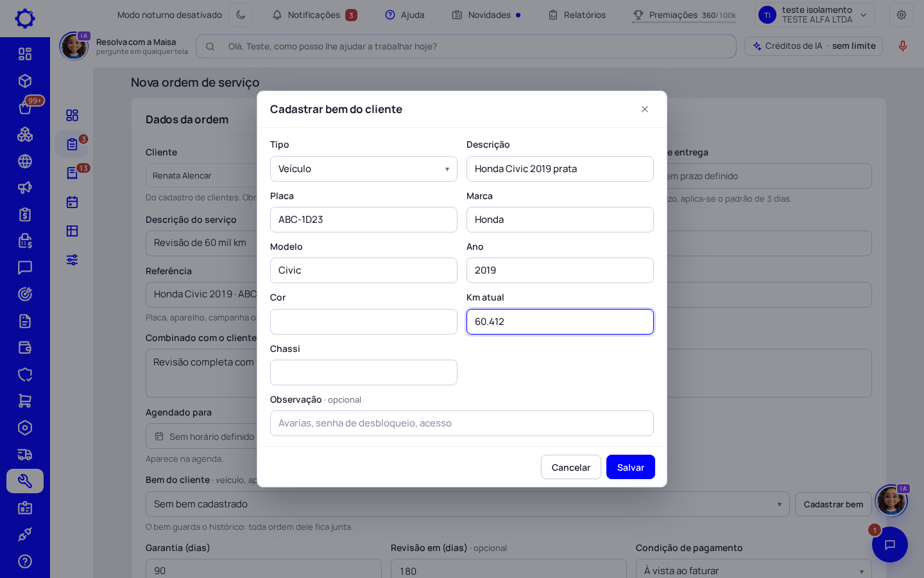The width and height of the screenshot is (924, 578).
Task: Click the empty Cor field
Action: point(364,322)
